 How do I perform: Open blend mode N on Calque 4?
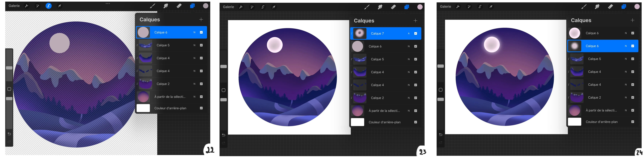194,58
